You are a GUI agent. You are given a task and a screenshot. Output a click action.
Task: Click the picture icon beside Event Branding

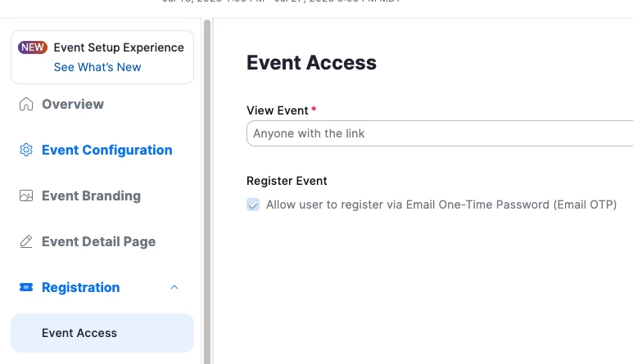[26, 196]
